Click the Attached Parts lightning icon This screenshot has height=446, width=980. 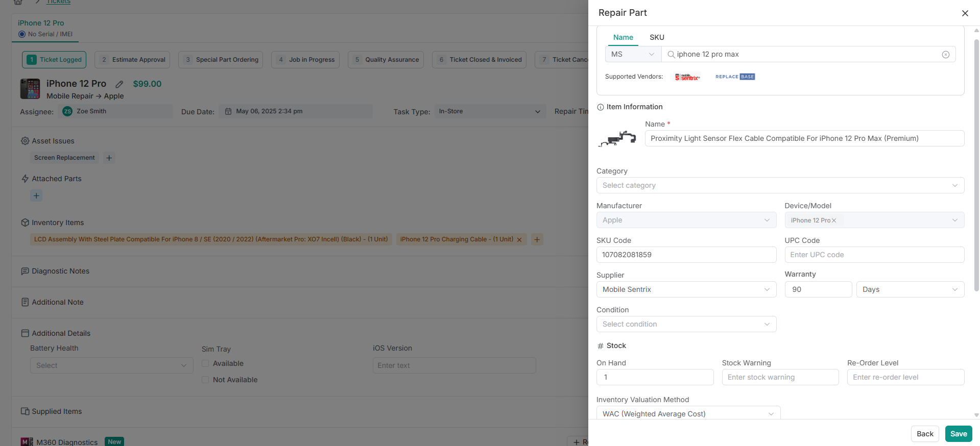tap(25, 179)
